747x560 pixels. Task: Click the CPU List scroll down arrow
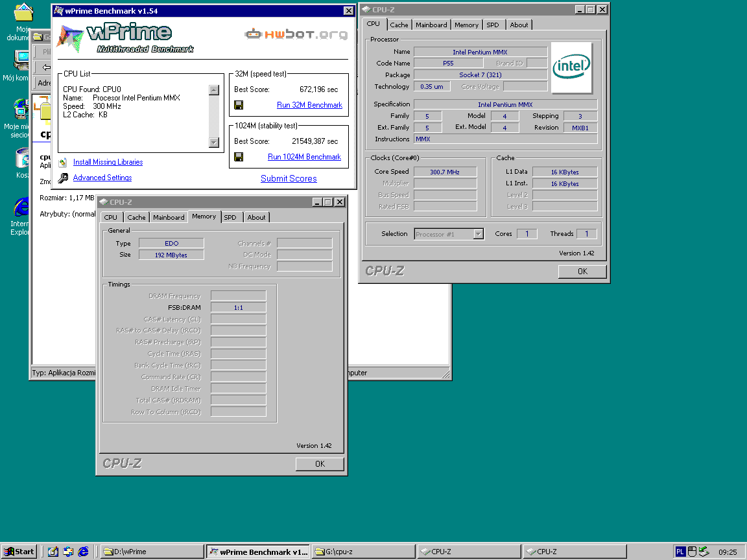click(x=214, y=143)
